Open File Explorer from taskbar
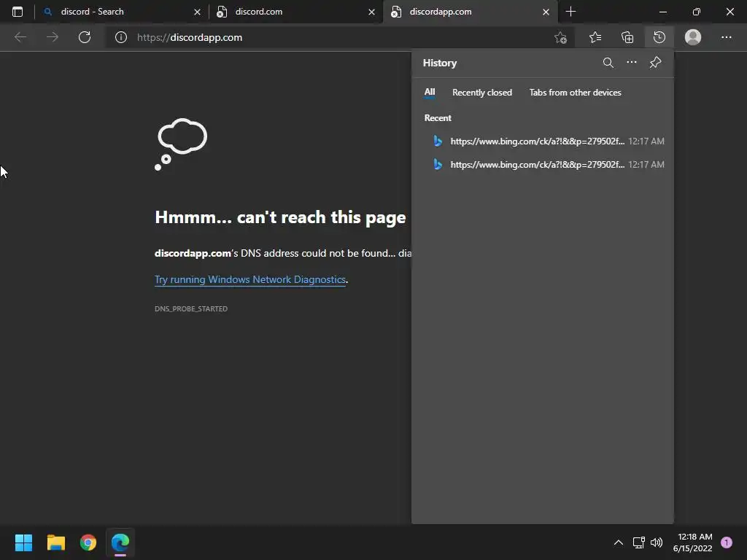This screenshot has height=560, width=747. pos(55,542)
